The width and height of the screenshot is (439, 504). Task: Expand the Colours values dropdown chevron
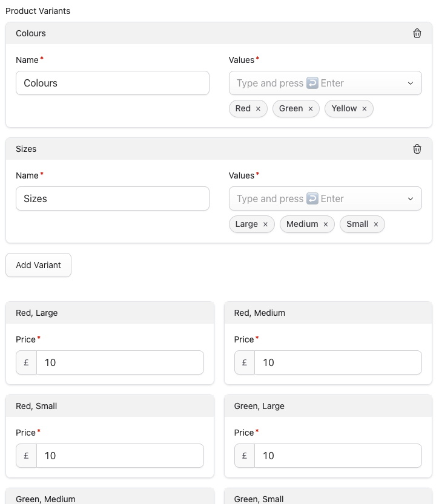[x=411, y=83]
